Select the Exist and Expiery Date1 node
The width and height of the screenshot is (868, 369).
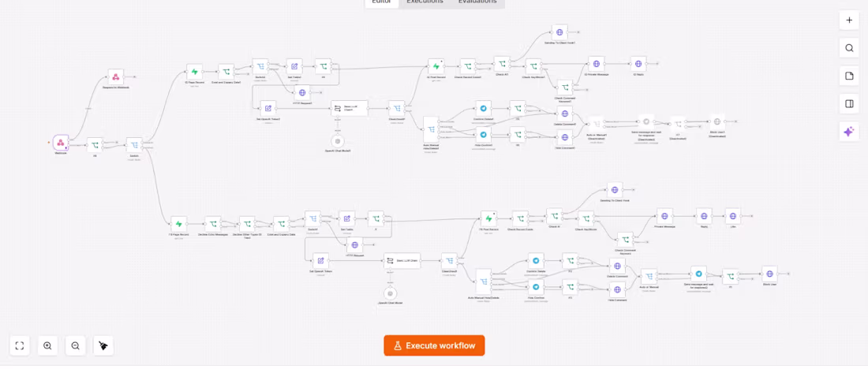point(226,72)
